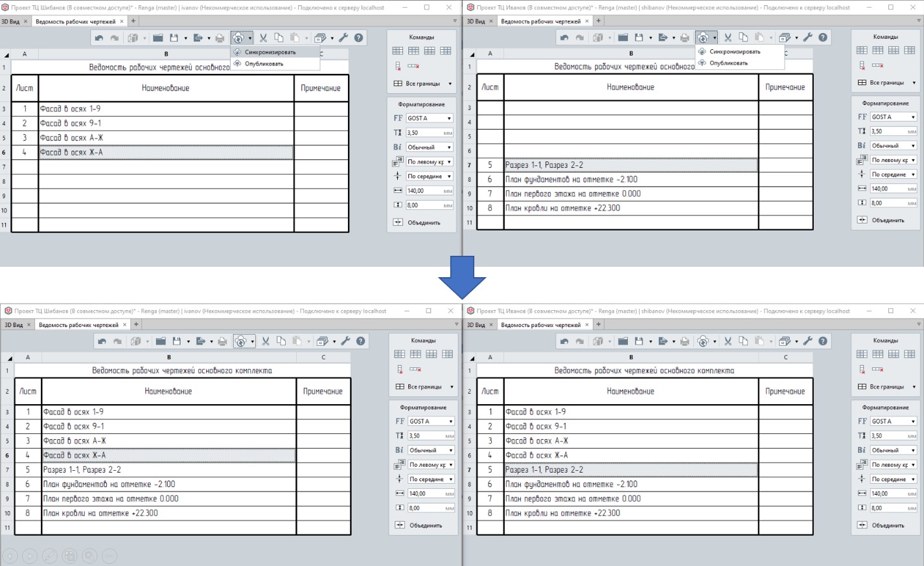
Task: Open Обычный style dropdown in lower ivanov window
Action: [432, 450]
